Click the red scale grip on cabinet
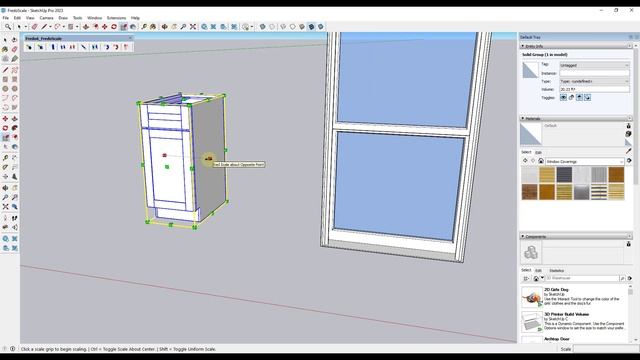 (164, 155)
